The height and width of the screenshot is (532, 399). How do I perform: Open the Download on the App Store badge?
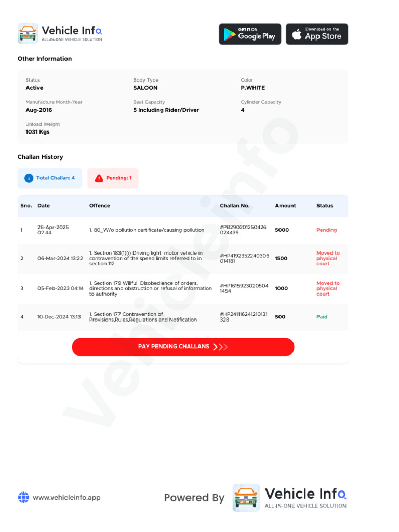click(317, 34)
